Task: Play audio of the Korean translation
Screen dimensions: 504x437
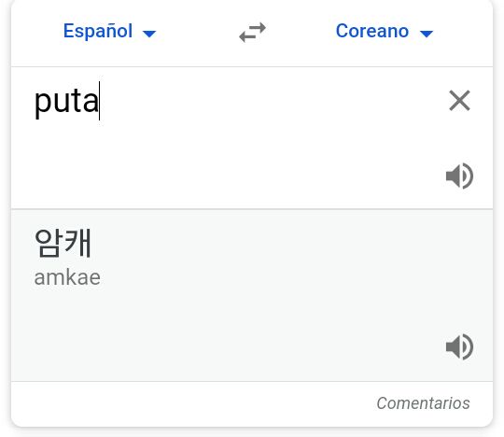Action: click(459, 346)
